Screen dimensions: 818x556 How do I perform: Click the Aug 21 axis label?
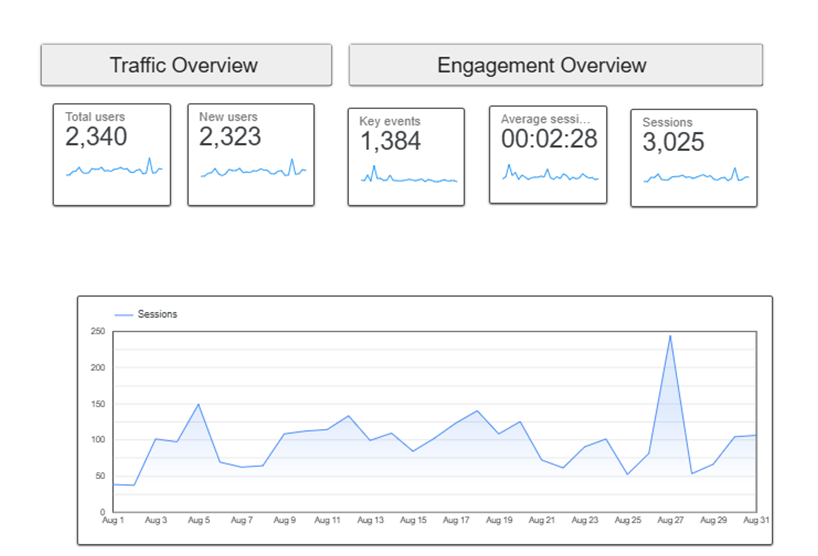coord(542,520)
